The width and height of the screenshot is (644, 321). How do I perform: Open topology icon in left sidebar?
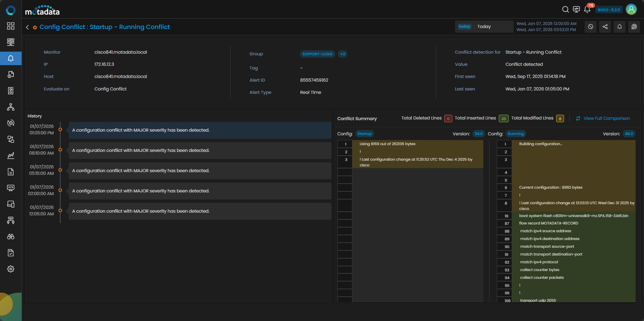(x=11, y=107)
